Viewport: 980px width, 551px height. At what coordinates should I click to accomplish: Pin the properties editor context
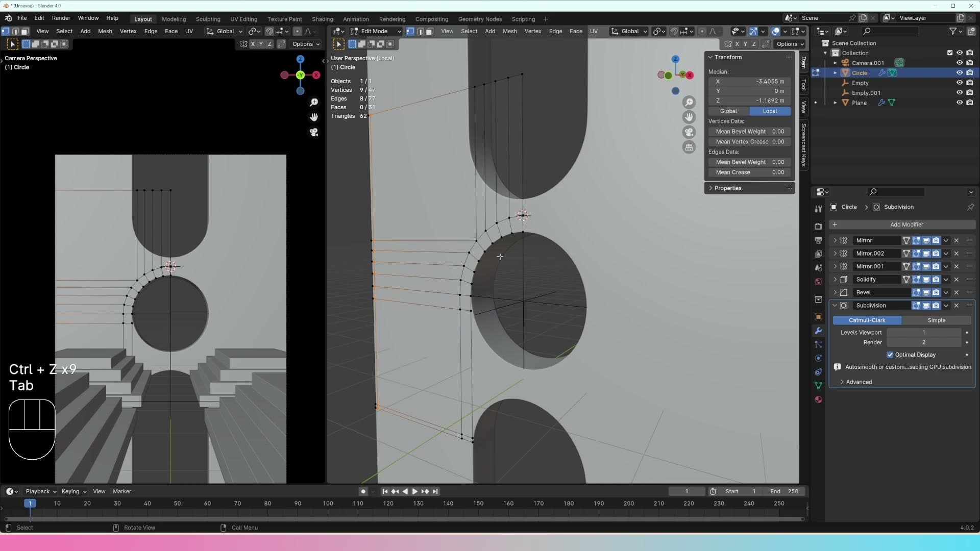point(970,207)
